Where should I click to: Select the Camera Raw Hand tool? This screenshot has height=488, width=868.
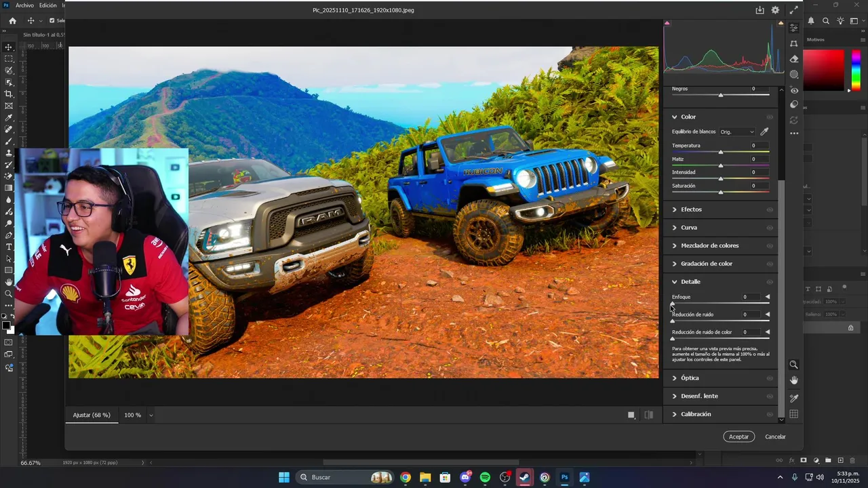coord(793,380)
